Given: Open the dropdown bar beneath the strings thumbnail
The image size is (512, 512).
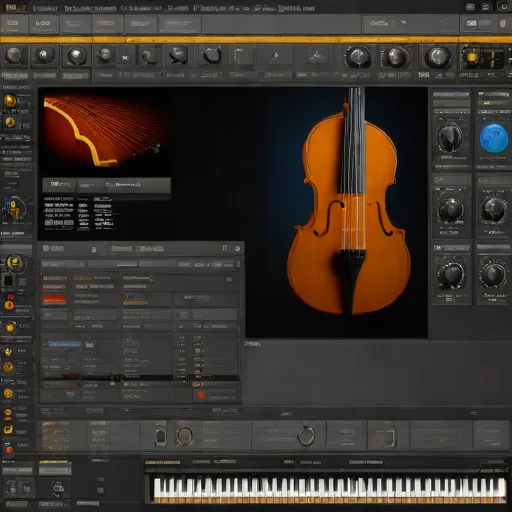Looking at the screenshot, I should [106, 185].
